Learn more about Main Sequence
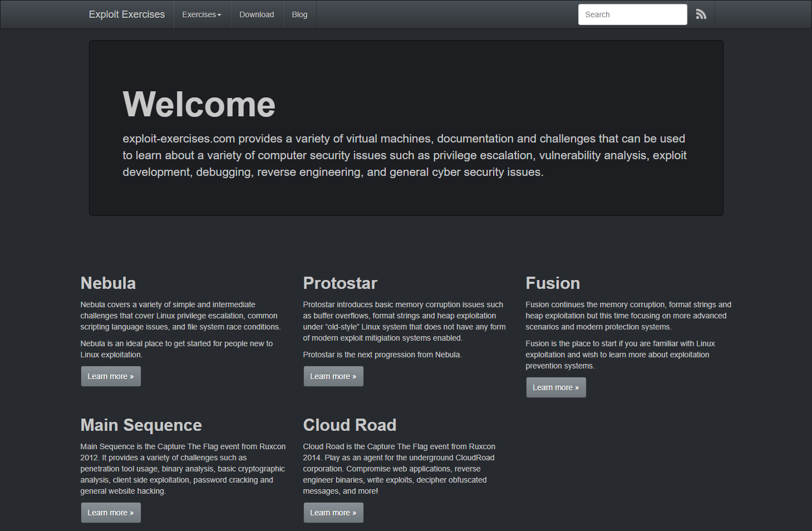 coord(111,513)
